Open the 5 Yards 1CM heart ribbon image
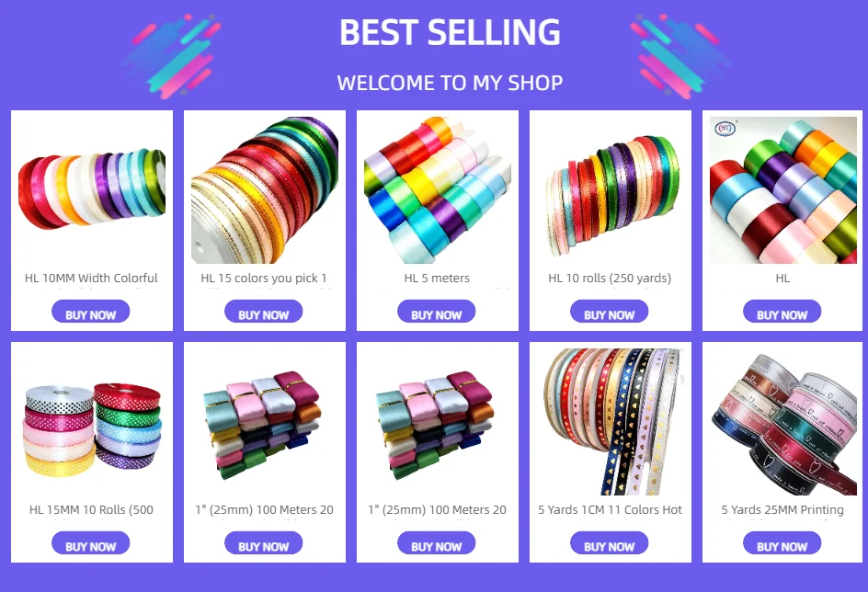The image size is (868, 592). tap(610, 422)
